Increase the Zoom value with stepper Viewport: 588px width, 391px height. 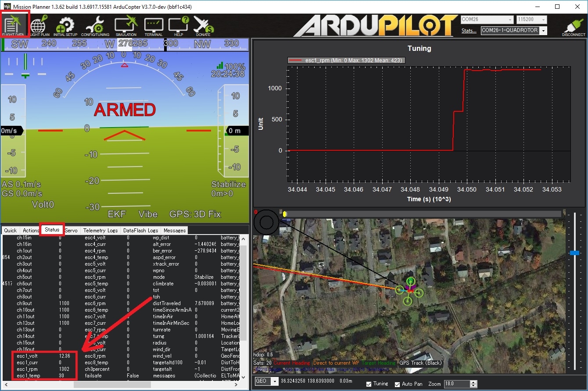(x=473, y=382)
